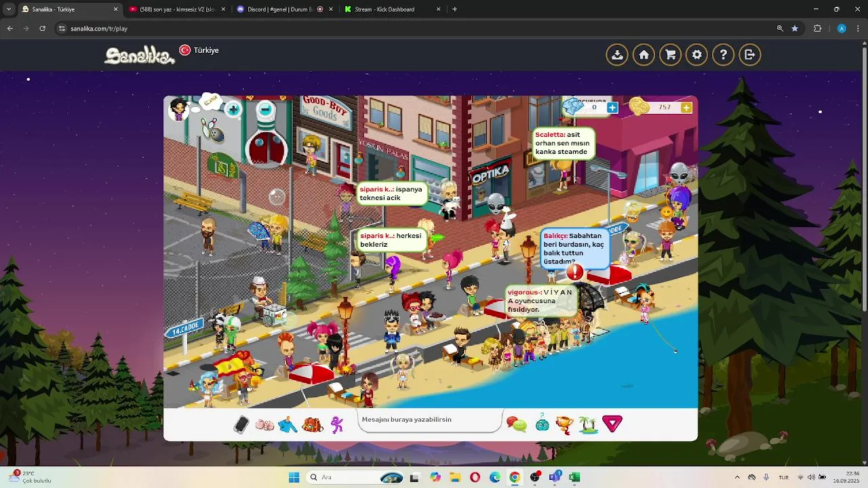
Task: Open the chat speech bubbles icon
Action: (517, 425)
